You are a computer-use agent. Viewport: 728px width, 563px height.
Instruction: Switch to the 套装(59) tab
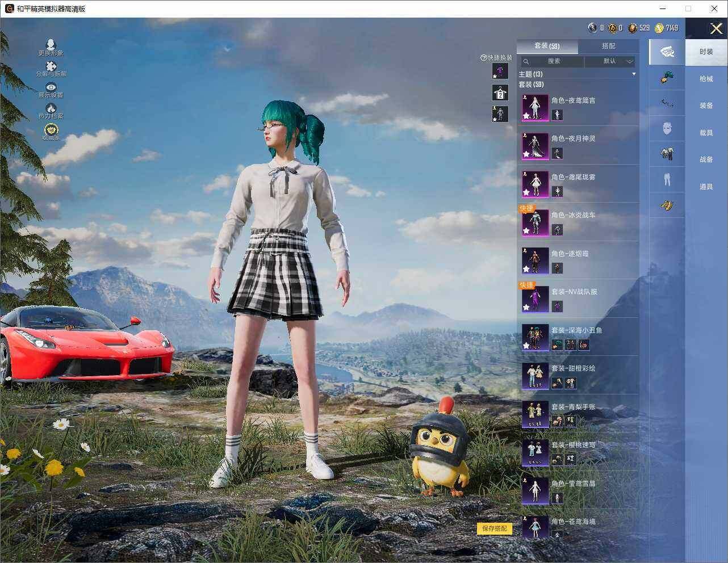(547, 46)
